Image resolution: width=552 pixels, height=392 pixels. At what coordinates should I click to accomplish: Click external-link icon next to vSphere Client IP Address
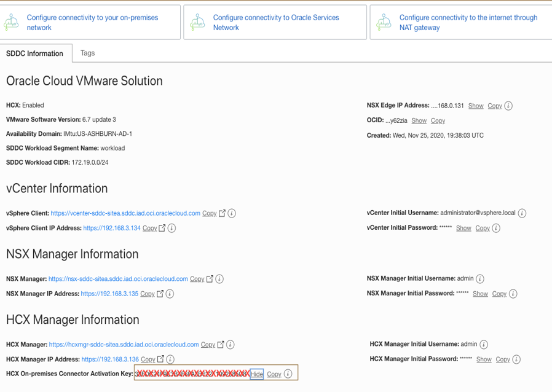point(161,228)
